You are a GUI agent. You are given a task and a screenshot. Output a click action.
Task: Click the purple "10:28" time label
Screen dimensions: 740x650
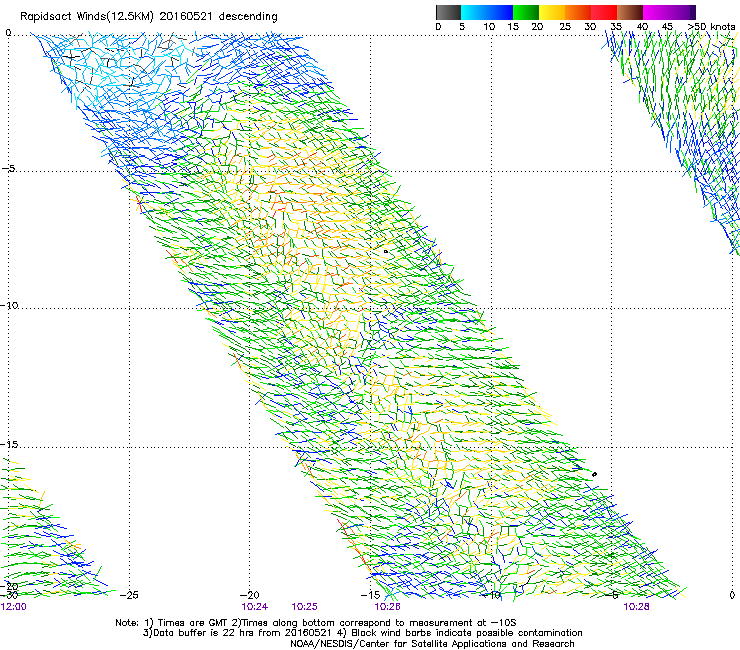tap(636, 607)
